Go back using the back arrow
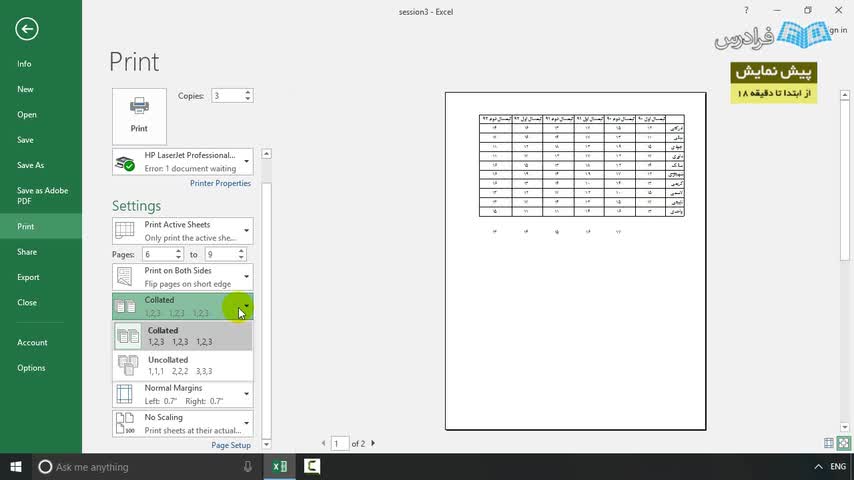The height and width of the screenshot is (480, 854). (27, 29)
